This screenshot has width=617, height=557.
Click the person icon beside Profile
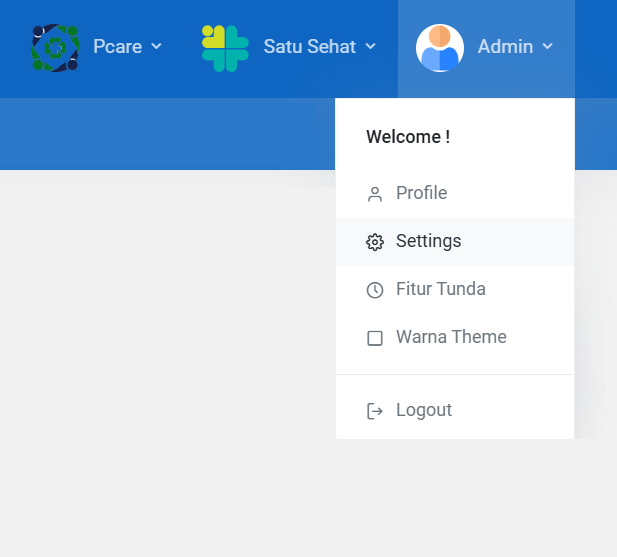[x=375, y=194]
